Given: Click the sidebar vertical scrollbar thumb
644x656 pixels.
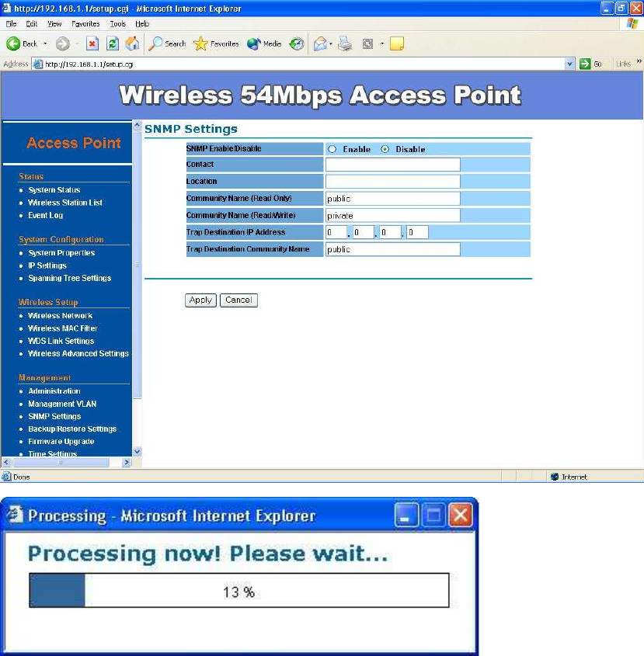Looking at the screenshot, I should [138, 265].
